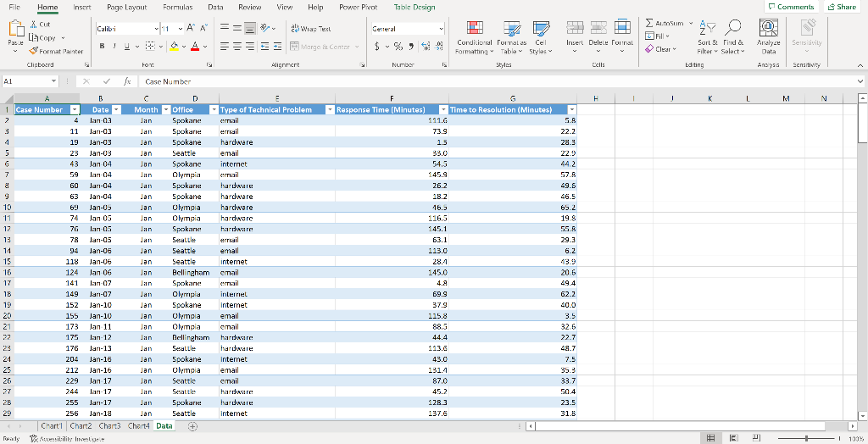The image size is (868, 444).
Task: Open the Comments pane
Action: click(x=791, y=7)
